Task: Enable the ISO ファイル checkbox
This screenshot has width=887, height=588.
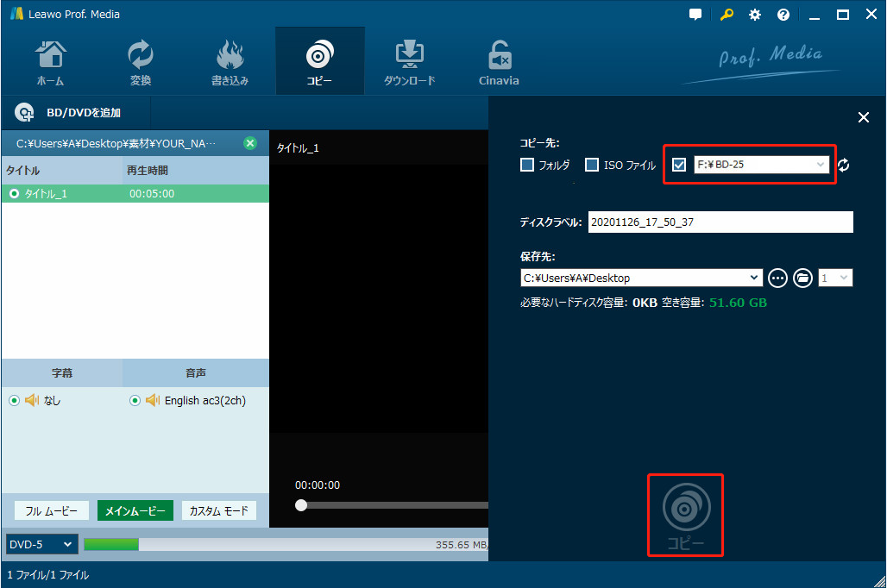Action: pos(592,165)
